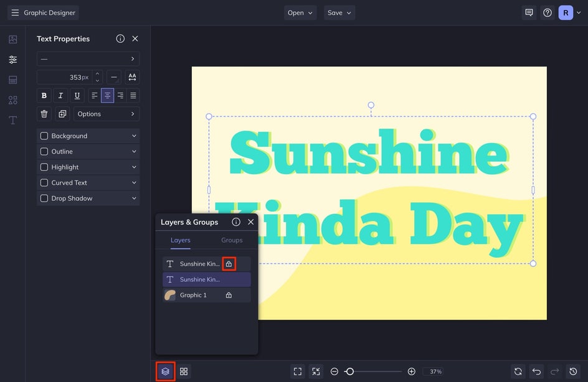Screen dimensions: 588x382
Task: Duplicate the selected text layer
Action: [62, 114]
